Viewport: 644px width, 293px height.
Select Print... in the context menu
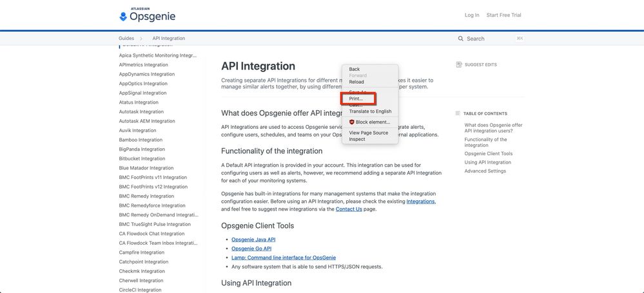[356, 99]
